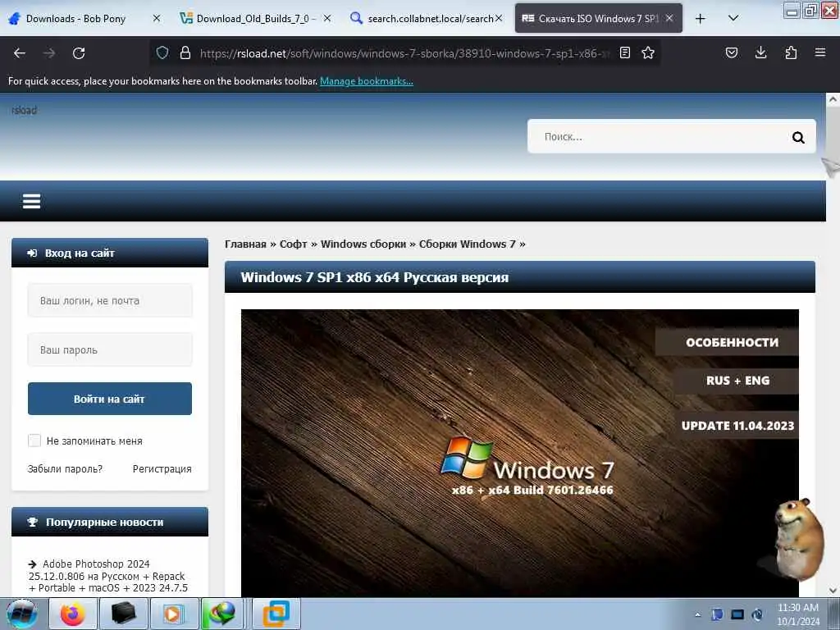Open the globe taskbar application
Image resolution: width=840 pixels, height=630 pixels.
click(222, 614)
